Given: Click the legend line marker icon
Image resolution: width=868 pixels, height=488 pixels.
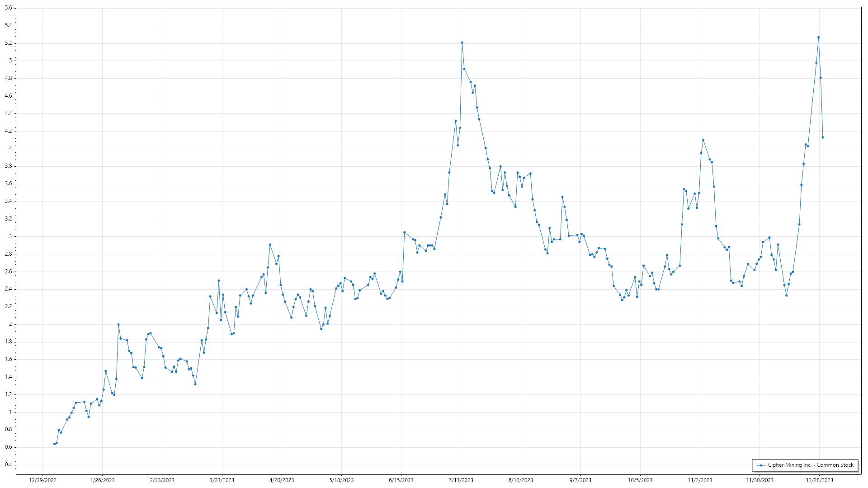Looking at the screenshot, I should pyautogui.click(x=761, y=465).
